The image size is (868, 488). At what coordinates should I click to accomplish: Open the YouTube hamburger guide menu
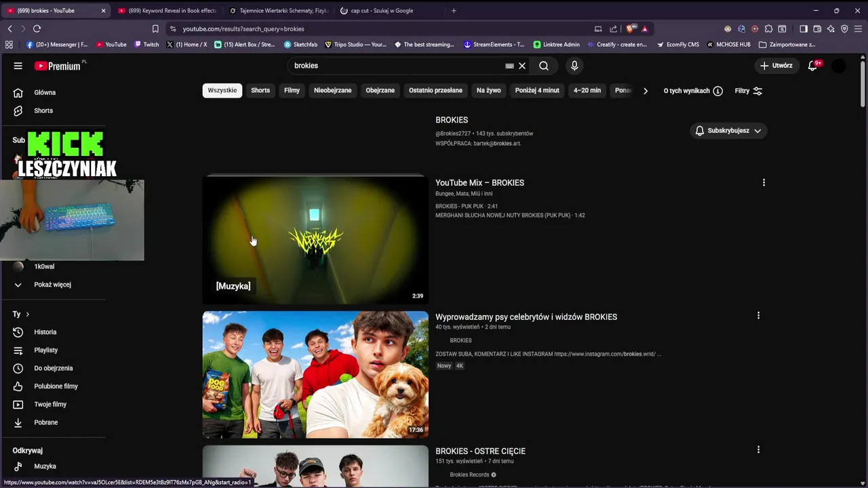[x=18, y=66]
